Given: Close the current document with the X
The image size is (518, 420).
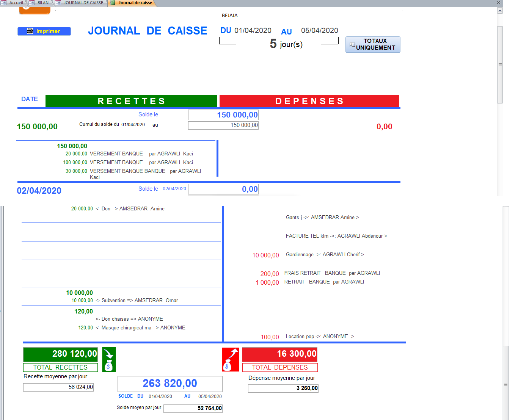Looking at the screenshot, I should (x=499, y=3).
